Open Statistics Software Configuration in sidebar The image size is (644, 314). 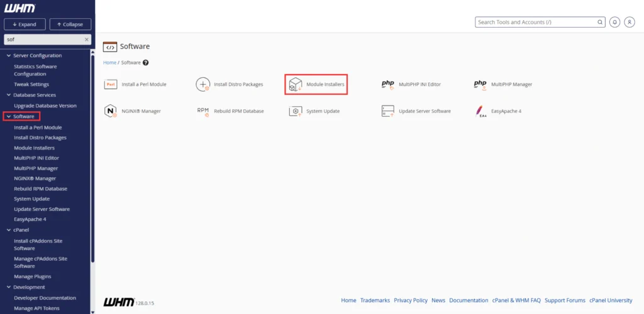coord(35,70)
